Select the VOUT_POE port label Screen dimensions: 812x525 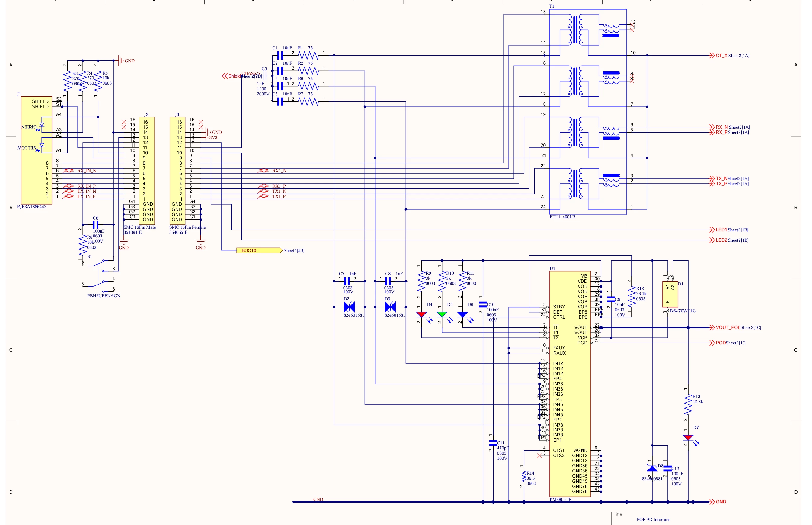tap(728, 327)
